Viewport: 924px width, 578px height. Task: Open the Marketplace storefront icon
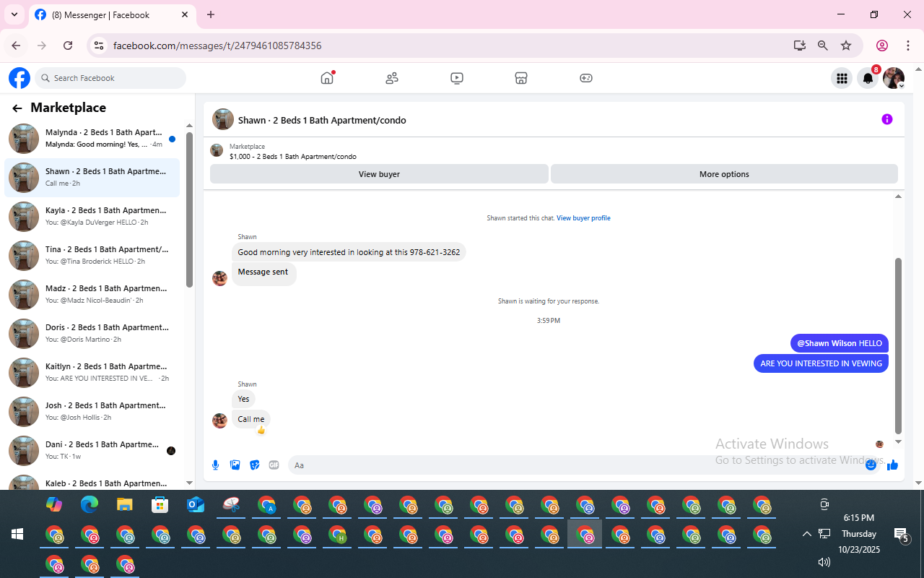pyautogui.click(x=521, y=78)
